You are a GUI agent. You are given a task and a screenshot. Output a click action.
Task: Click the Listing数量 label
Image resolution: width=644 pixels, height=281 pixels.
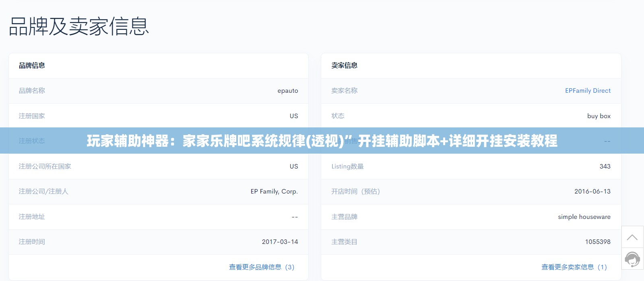pos(347,166)
